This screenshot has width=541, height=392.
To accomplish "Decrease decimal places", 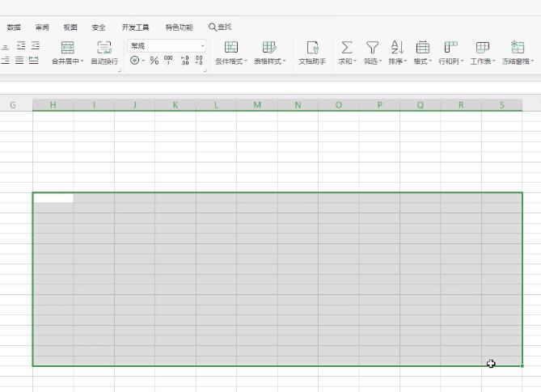I will coord(199,61).
